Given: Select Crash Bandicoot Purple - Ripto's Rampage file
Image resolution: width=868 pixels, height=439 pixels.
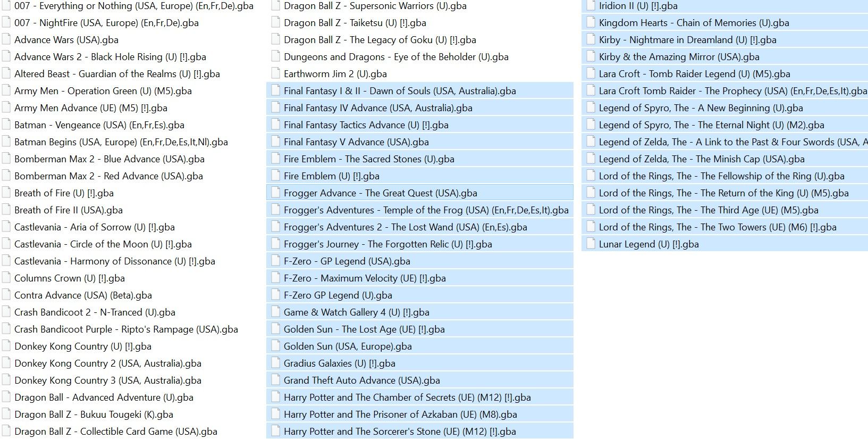Looking at the screenshot, I should 126,329.
